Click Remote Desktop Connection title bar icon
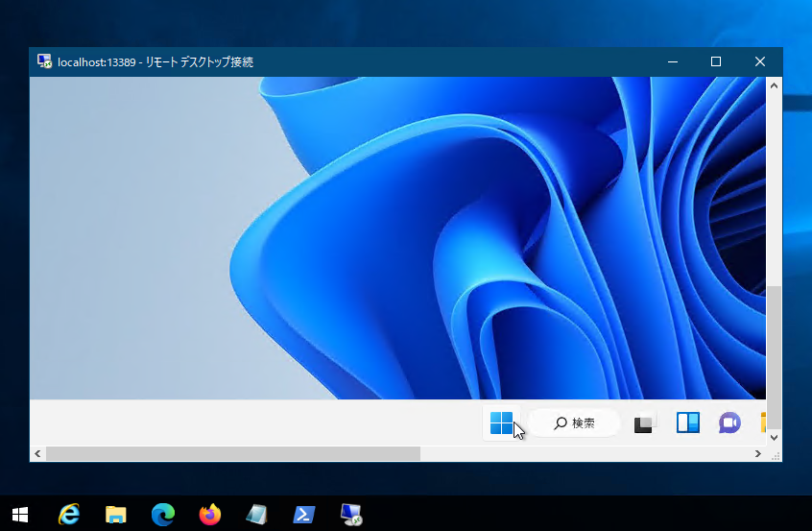This screenshot has width=812, height=531. point(44,61)
